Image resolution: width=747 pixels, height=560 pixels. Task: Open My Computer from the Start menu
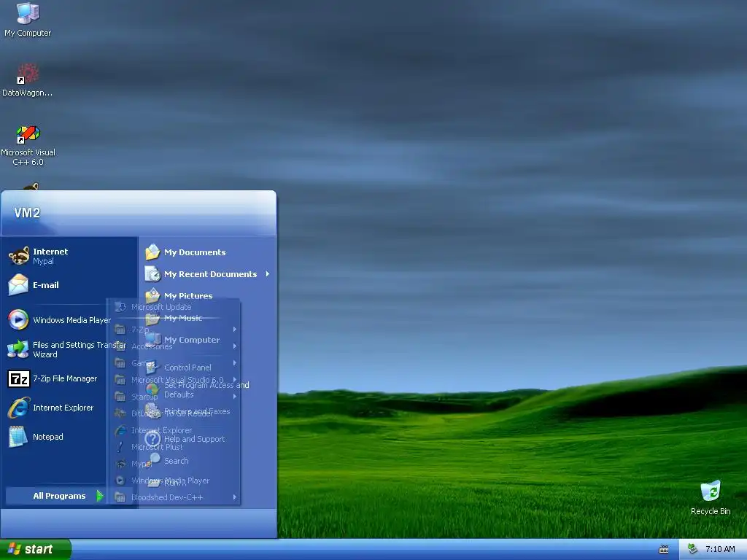[208, 340]
